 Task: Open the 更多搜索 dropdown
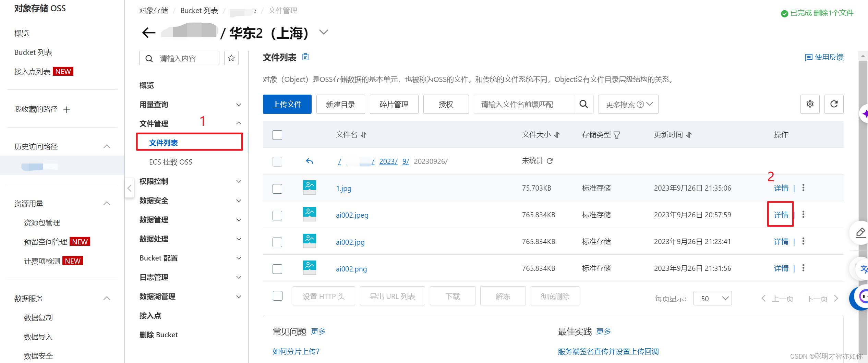coord(628,104)
